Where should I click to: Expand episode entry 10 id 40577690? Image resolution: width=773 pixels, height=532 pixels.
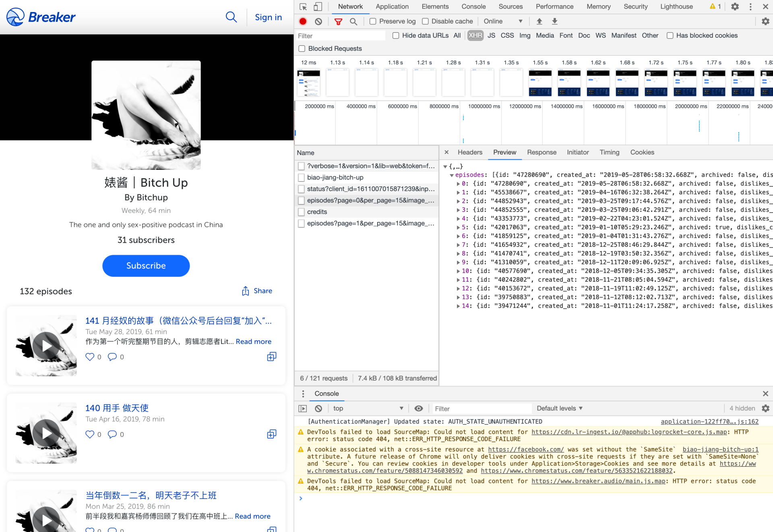coord(458,271)
